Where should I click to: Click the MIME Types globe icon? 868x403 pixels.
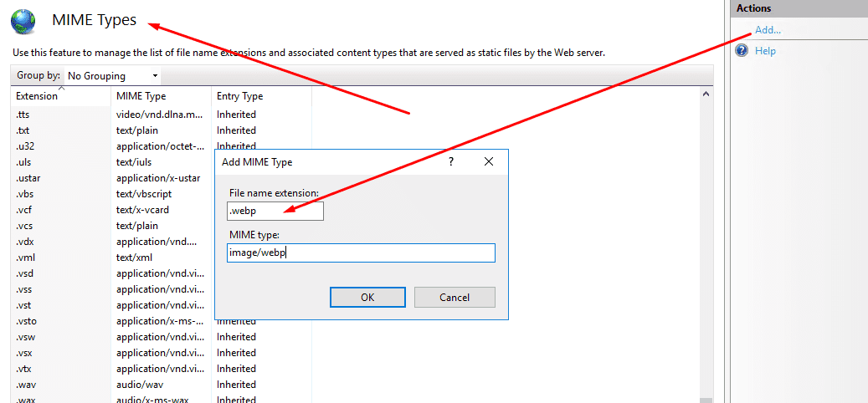[23, 21]
